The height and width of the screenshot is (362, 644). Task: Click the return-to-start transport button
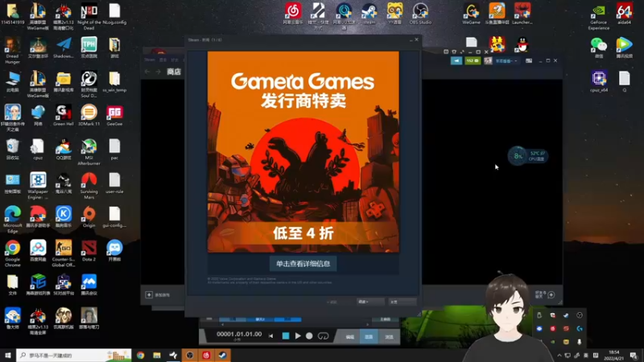[270, 335]
